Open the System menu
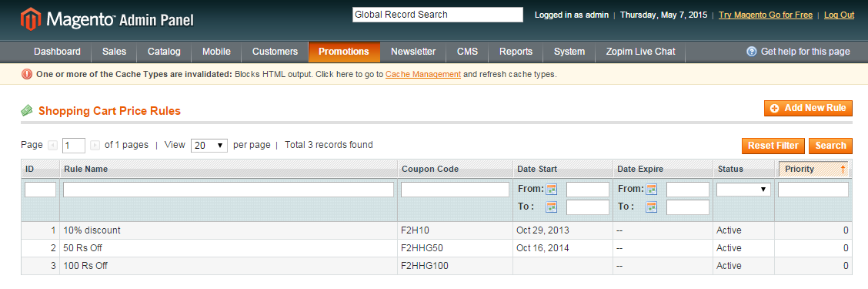This screenshot has height=289, width=868. tap(569, 52)
